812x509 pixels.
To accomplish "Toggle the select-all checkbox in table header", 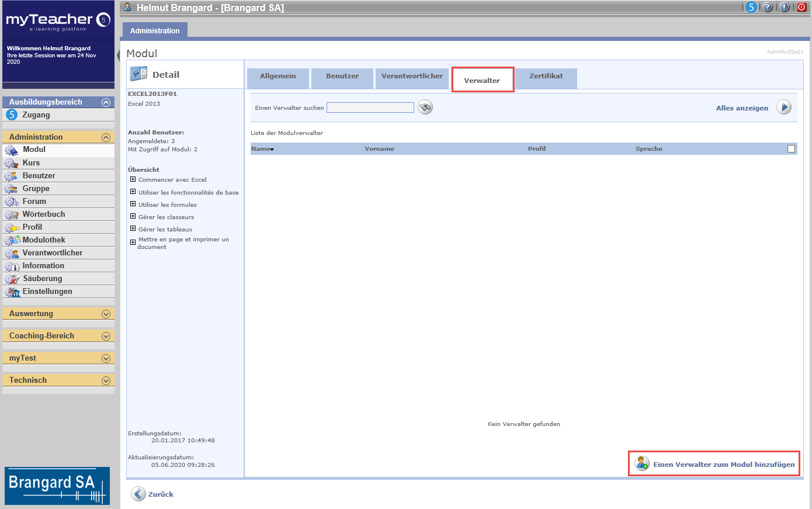I will 791,149.
